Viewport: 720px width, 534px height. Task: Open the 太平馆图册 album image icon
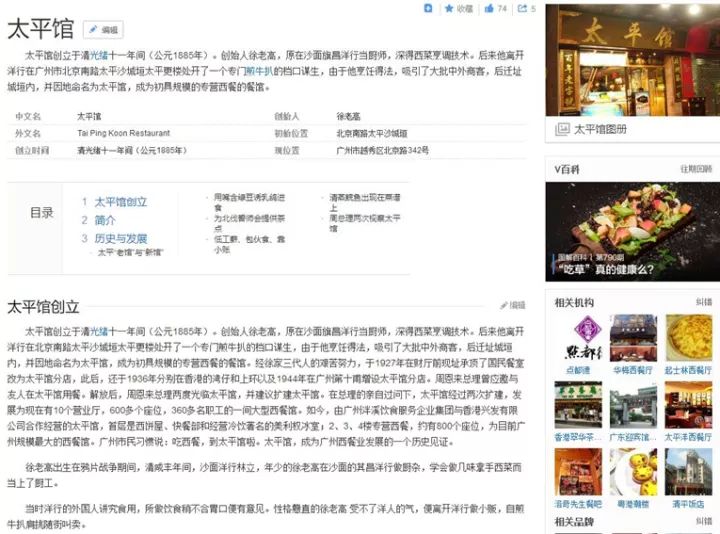click(x=562, y=129)
